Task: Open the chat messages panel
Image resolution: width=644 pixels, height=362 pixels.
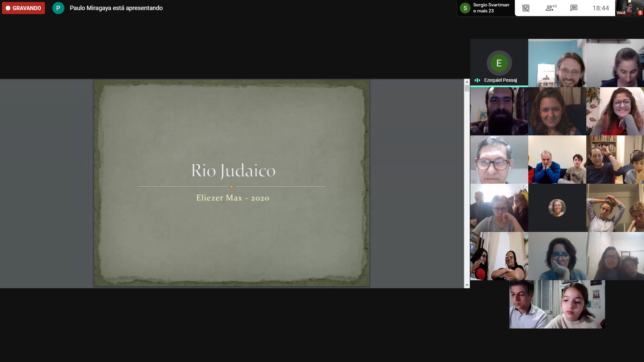Action: [574, 8]
